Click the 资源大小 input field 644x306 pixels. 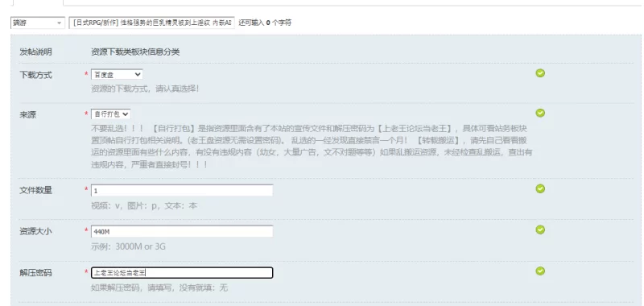[182, 232]
